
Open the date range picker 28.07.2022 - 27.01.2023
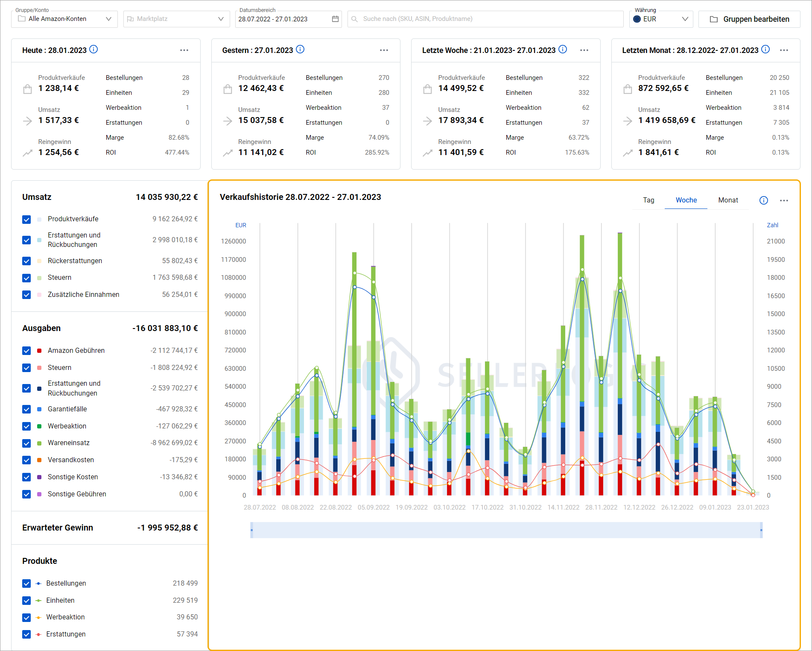288,19
